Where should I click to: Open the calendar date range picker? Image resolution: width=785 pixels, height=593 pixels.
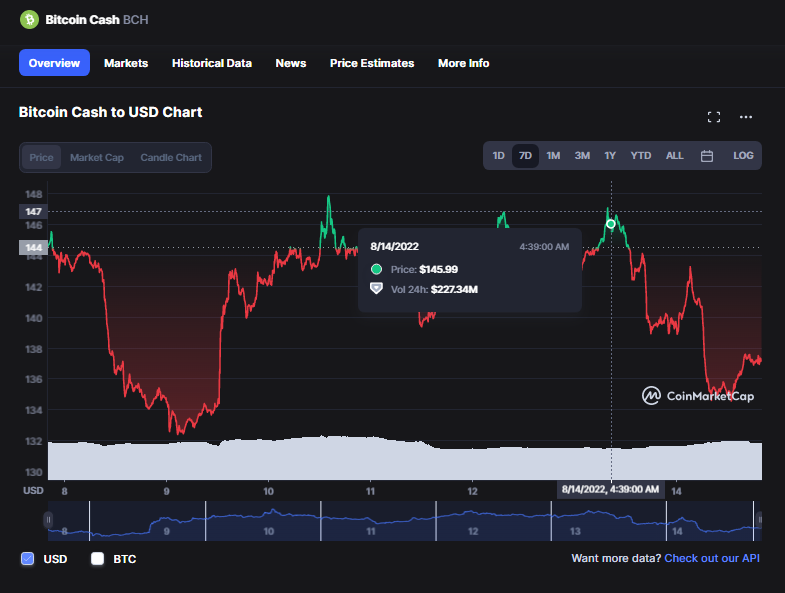[x=706, y=156]
